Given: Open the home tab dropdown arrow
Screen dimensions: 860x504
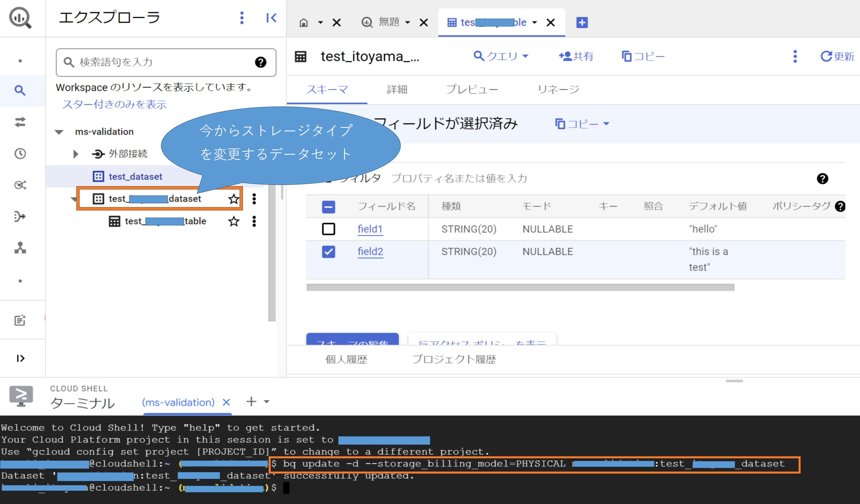Looking at the screenshot, I should click(x=320, y=22).
